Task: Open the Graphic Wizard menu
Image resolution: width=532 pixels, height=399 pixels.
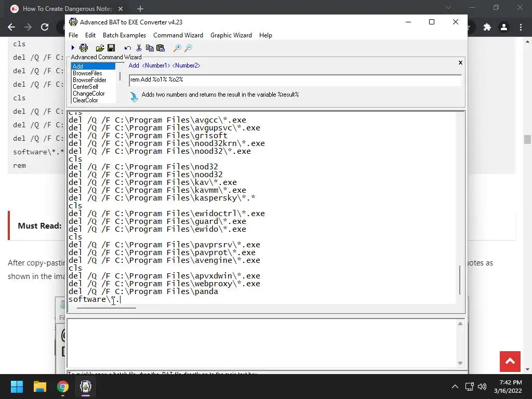Action: (231, 35)
